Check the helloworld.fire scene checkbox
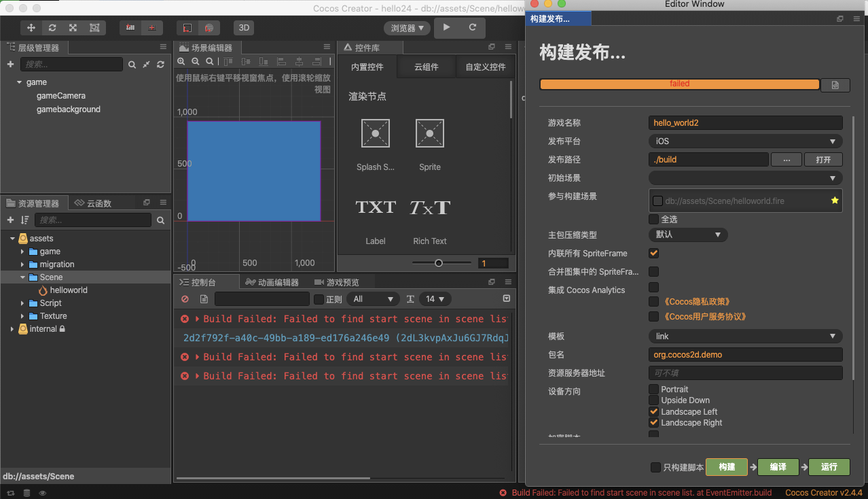This screenshot has height=499, width=868. (x=657, y=201)
